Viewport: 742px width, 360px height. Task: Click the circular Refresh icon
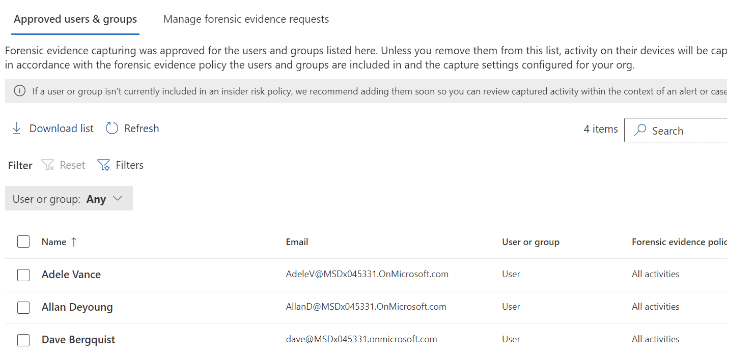point(112,128)
